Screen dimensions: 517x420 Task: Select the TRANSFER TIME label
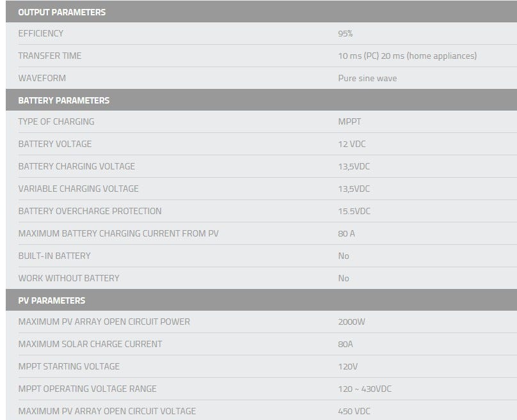[50, 56]
